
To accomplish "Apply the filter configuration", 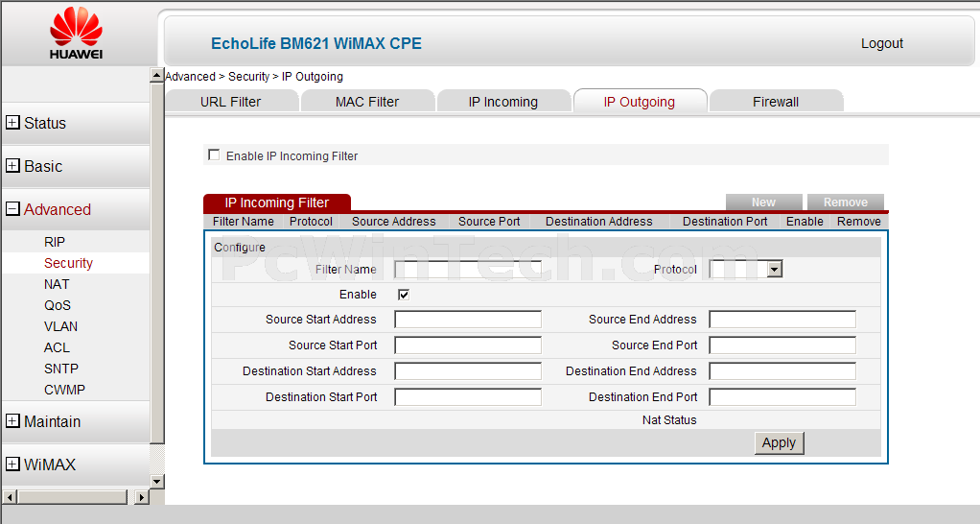I will coord(779,442).
